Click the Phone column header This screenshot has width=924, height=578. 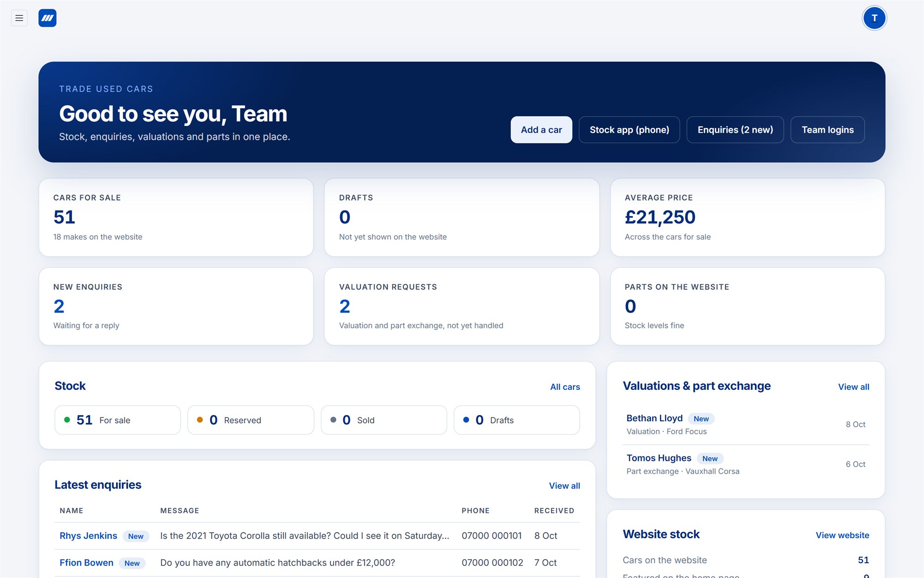(x=475, y=511)
